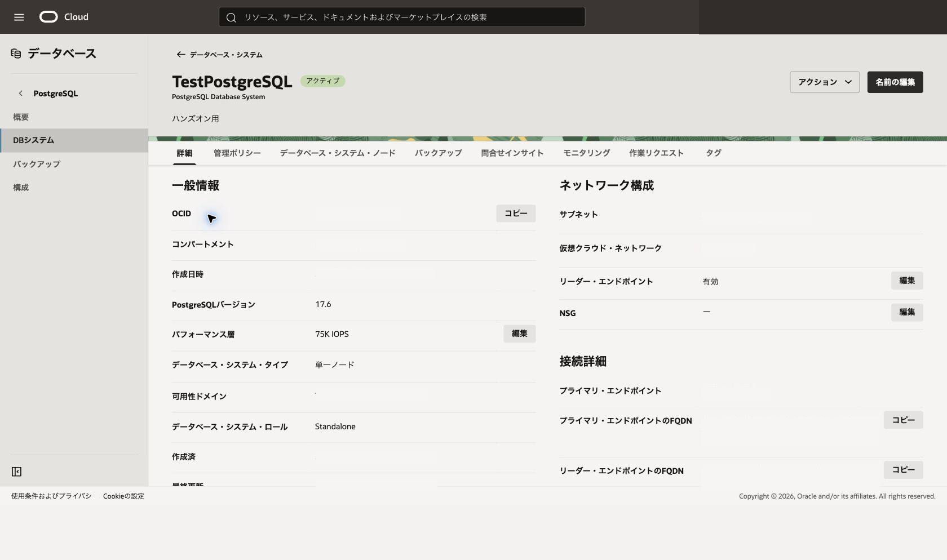Screen dimensions: 947x560
Task: Click the ハンズオン用 description text
Action: click(x=196, y=119)
